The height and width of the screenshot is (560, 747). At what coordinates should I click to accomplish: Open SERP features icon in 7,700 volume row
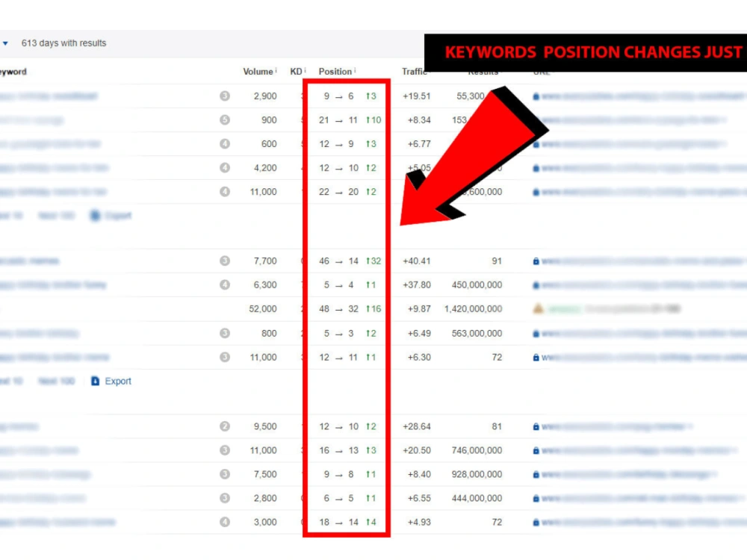(225, 261)
